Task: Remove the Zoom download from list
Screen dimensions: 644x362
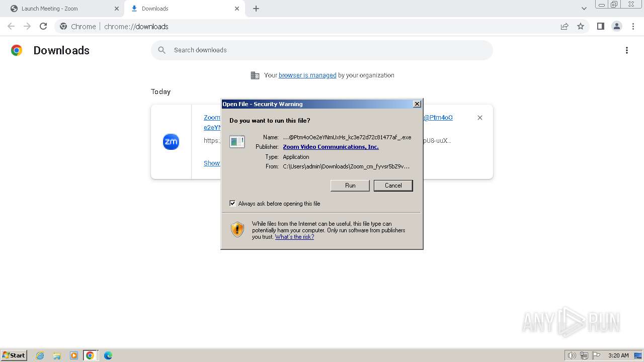Action: [480, 118]
